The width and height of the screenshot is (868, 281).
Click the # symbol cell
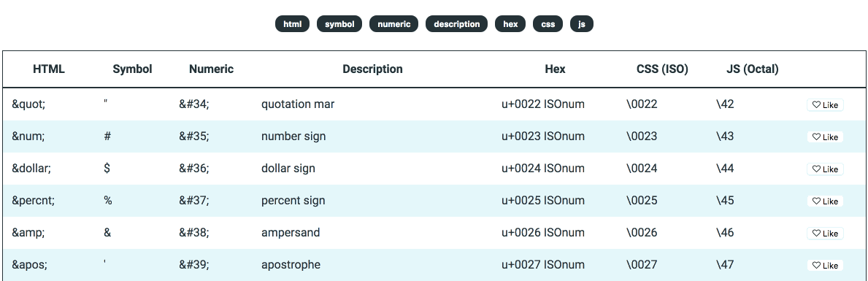[x=107, y=136]
